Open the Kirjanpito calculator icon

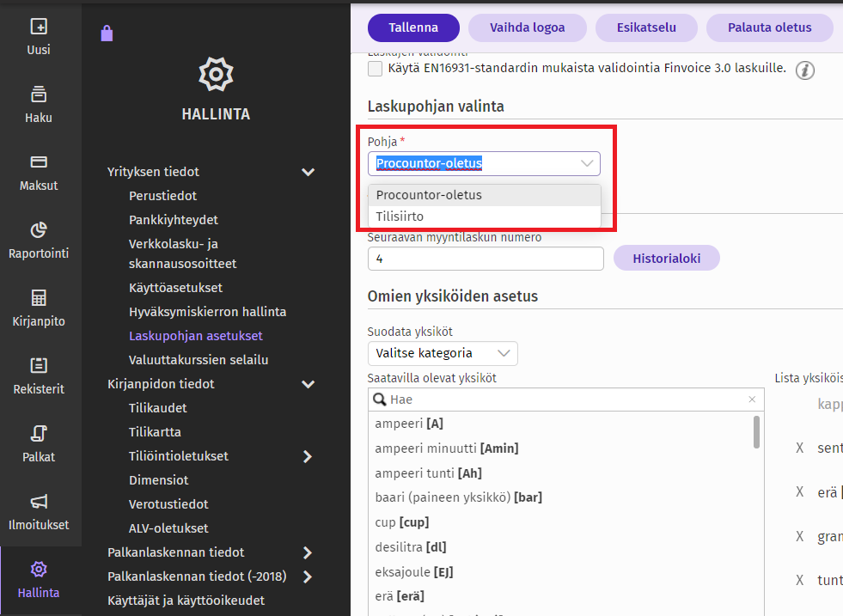(39, 298)
